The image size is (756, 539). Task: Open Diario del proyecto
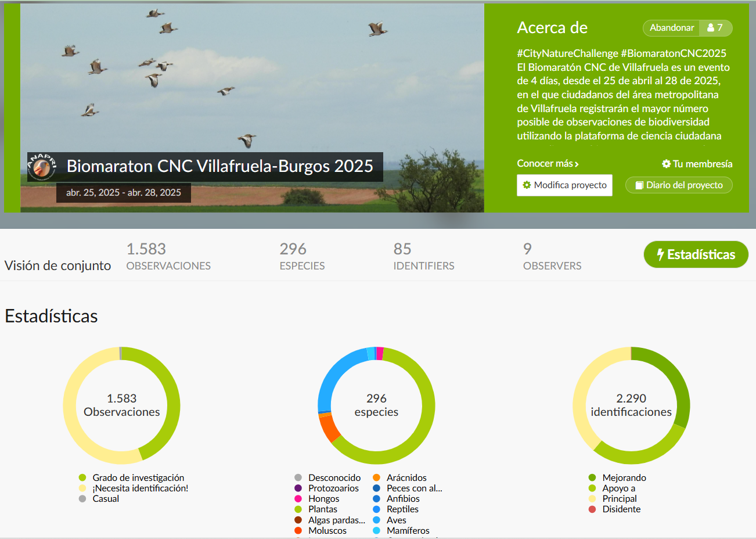(679, 185)
